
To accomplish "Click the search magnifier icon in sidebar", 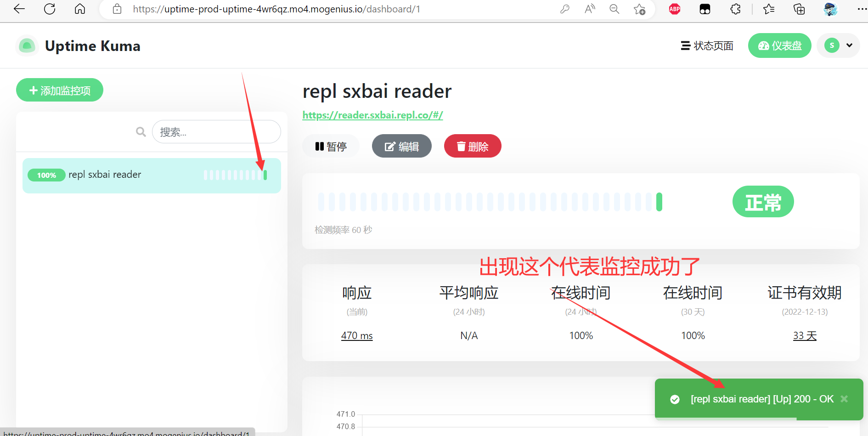I will pyautogui.click(x=141, y=132).
